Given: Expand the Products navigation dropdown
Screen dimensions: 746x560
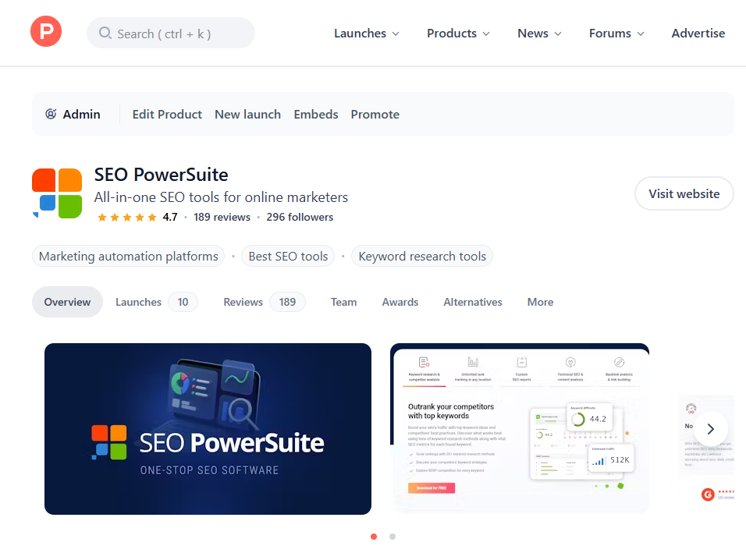Looking at the screenshot, I should coord(458,34).
